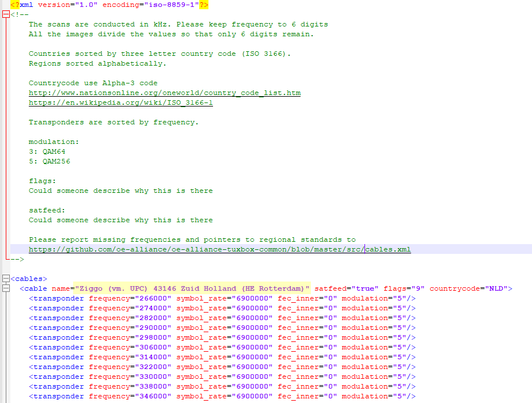
Task: Click the transponder frequency "346000" value
Action: 153,396
